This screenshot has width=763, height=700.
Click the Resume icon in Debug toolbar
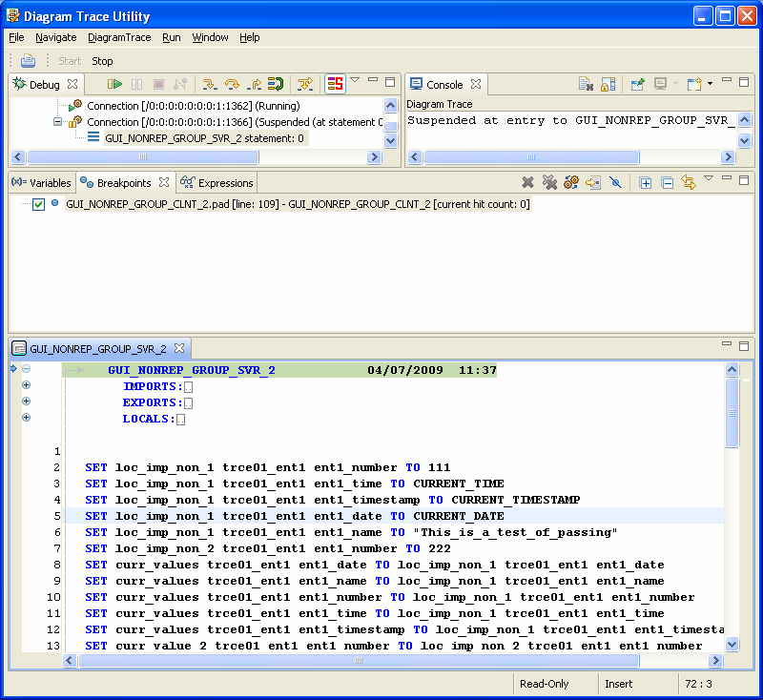pos(114,85)
